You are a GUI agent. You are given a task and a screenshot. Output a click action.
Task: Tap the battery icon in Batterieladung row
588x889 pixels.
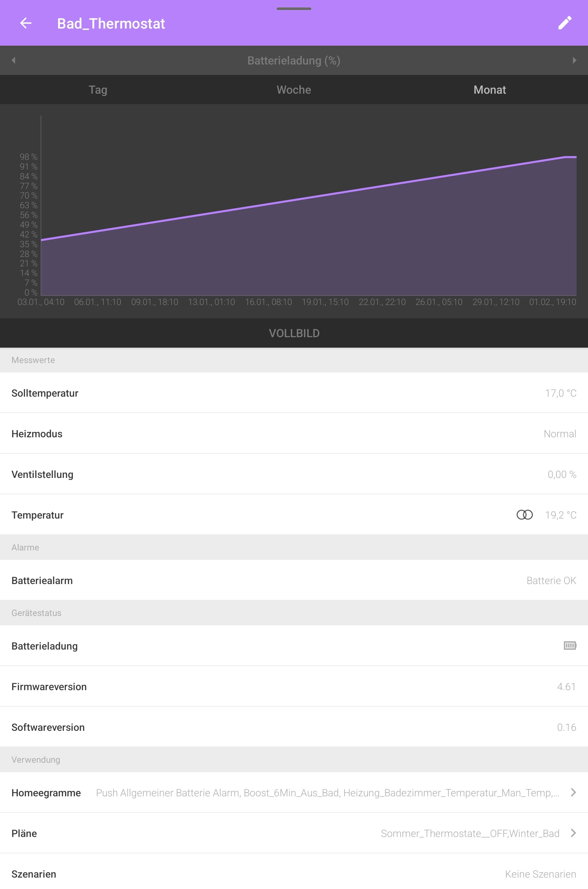click(x=570, y=646)
